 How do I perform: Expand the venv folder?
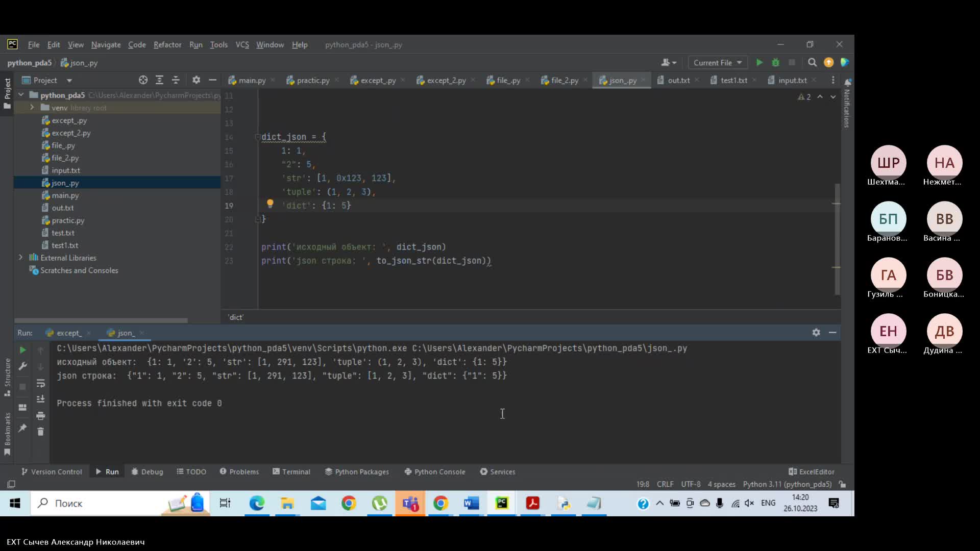32,108
